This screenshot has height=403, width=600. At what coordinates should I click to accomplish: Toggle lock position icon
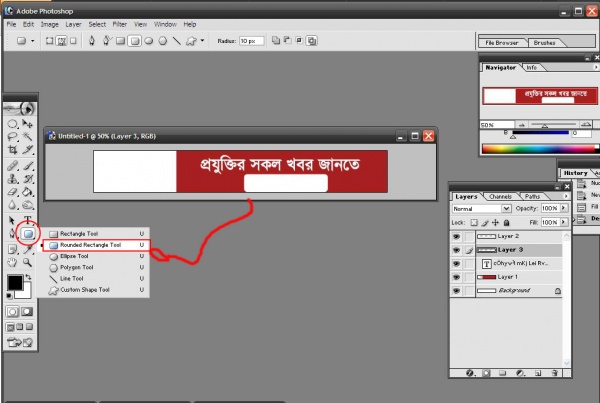(x=496, y=222)
